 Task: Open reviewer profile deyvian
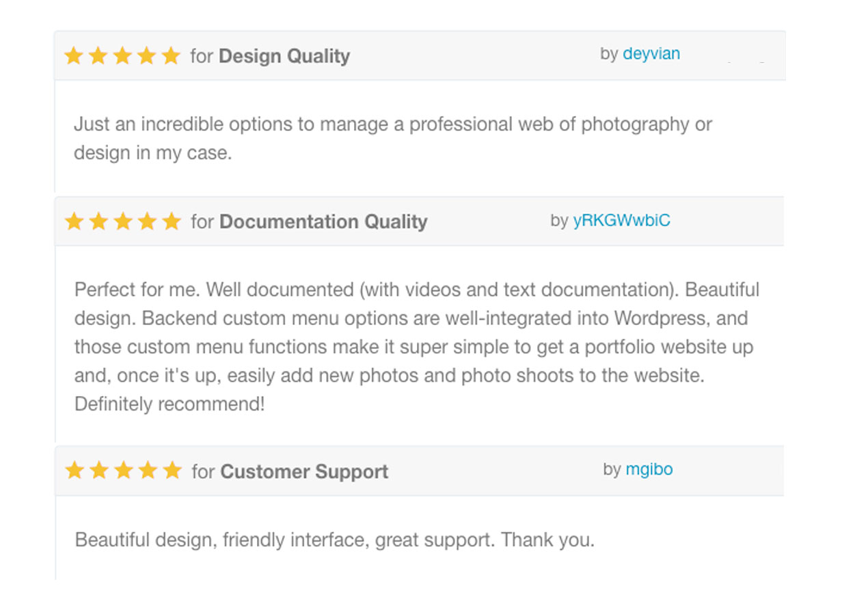pyautogui.click(x=651, y=54)
